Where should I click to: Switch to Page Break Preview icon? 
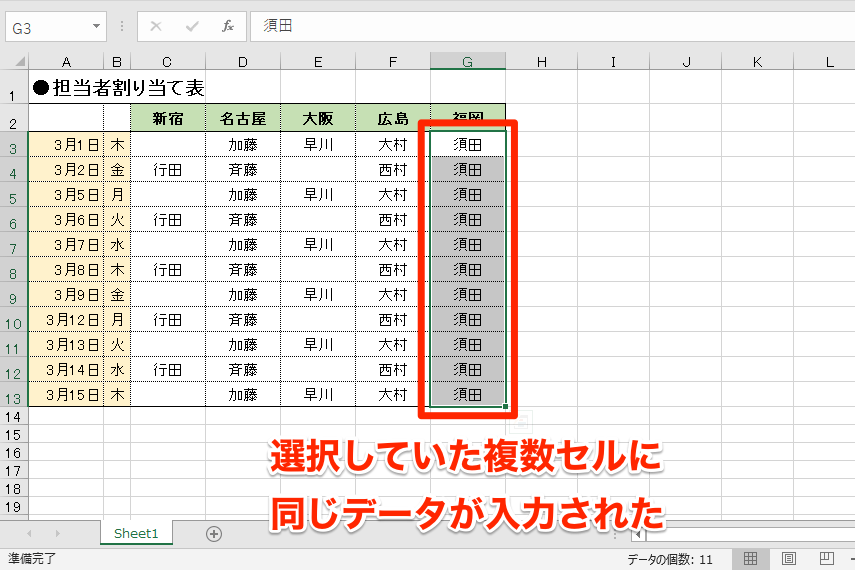[826, 558]
